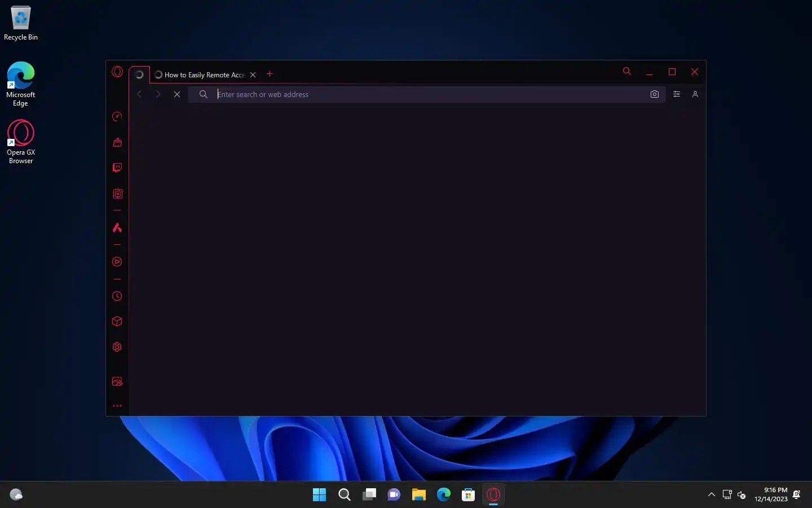Open GX Cleaner in sidebar
Screen dimensions: 812x508
pyautogui.click(x=117, y=142)
